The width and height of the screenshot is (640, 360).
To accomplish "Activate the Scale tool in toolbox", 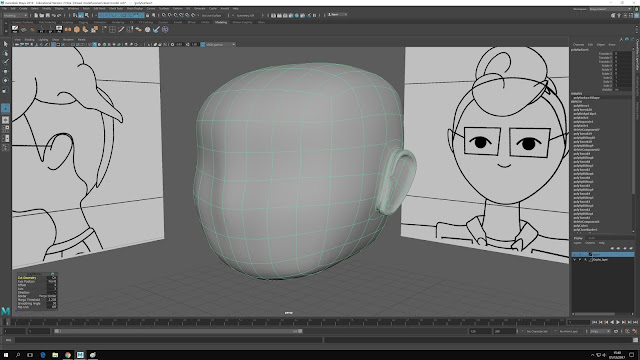I will pyautogui.click(x=5, y=90).
